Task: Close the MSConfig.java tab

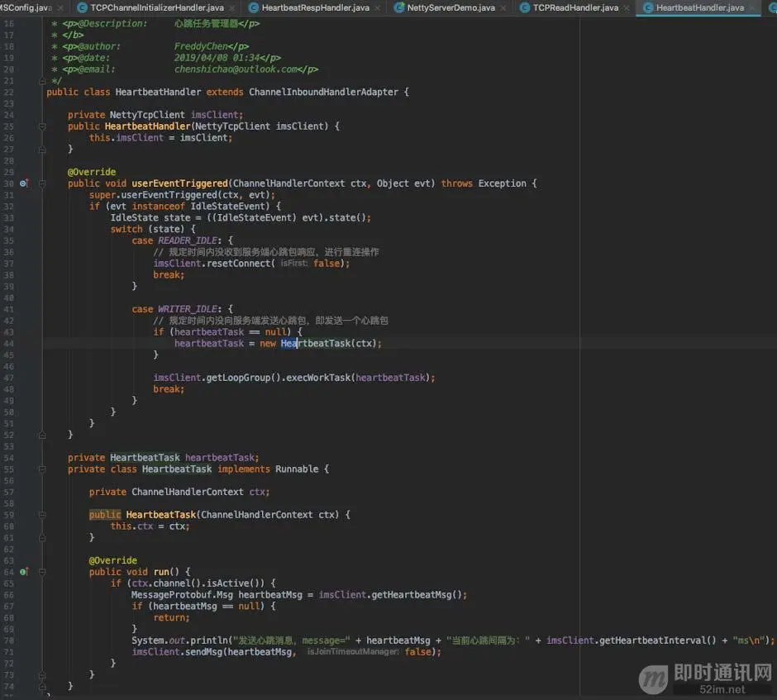Action: point(60,8)
